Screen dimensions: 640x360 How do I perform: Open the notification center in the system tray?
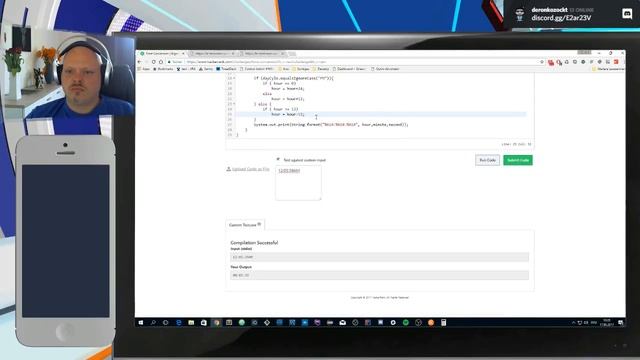click(620, 322)
